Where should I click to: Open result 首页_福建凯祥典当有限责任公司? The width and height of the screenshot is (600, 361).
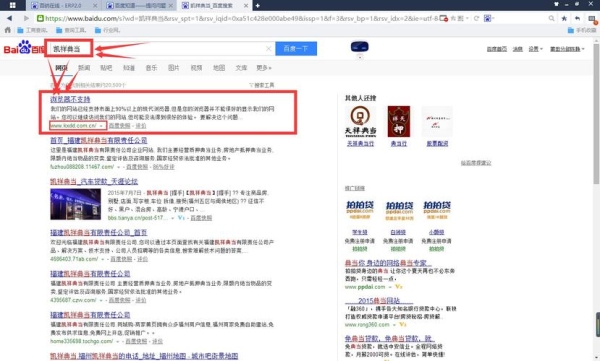pyautogui.click(x=99, y=140)
